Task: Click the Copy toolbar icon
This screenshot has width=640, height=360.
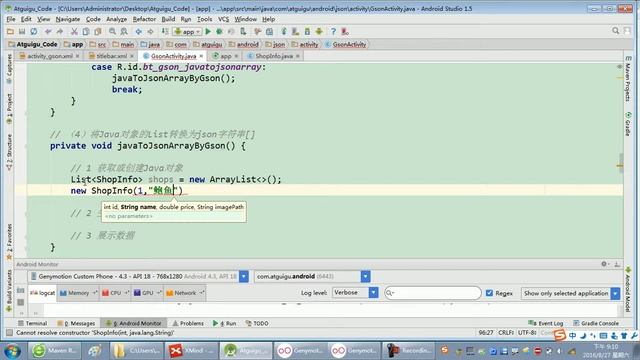Action: click(86, 31)
